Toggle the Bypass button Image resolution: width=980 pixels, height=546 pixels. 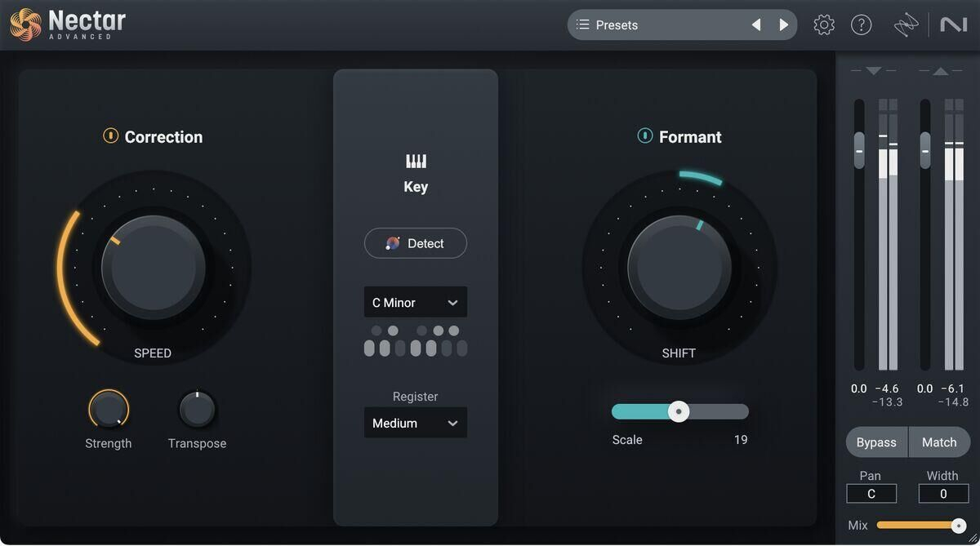click(x=876, y=442)
